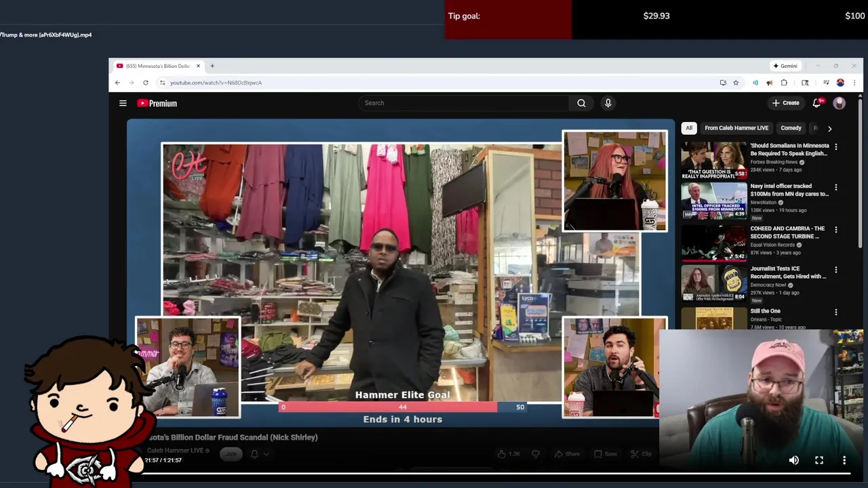The image size is (868, 488).
Task: Expand the notification bell dropdown by Join
Action: point(260,453)
